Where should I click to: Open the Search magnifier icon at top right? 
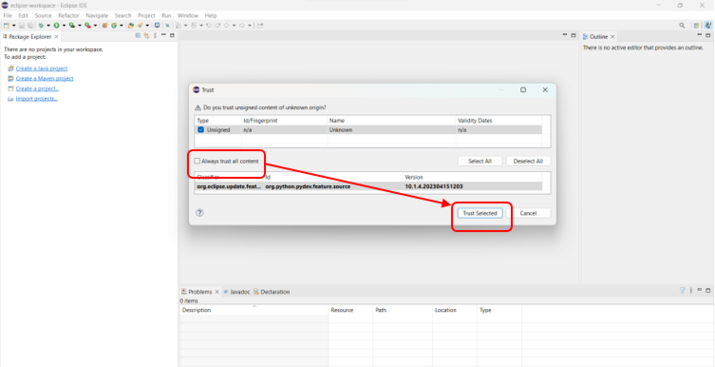pyautogui.click(x=682, y=26)
